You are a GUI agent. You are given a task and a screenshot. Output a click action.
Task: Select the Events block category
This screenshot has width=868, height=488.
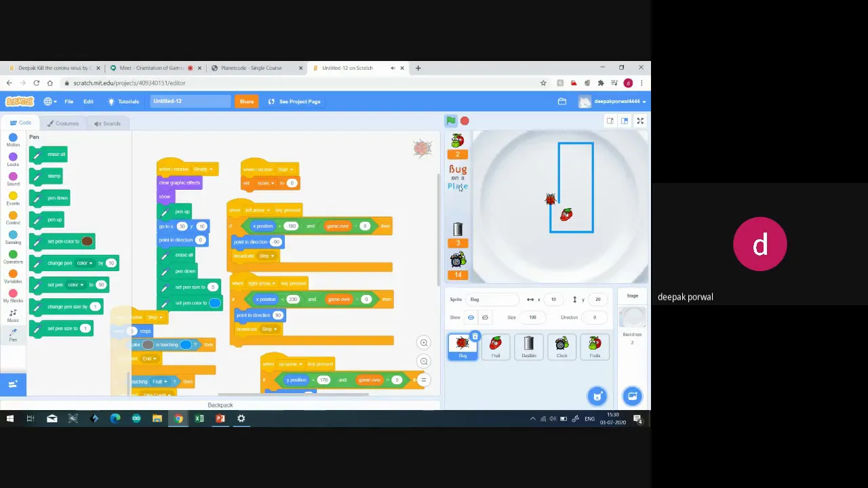13,199
